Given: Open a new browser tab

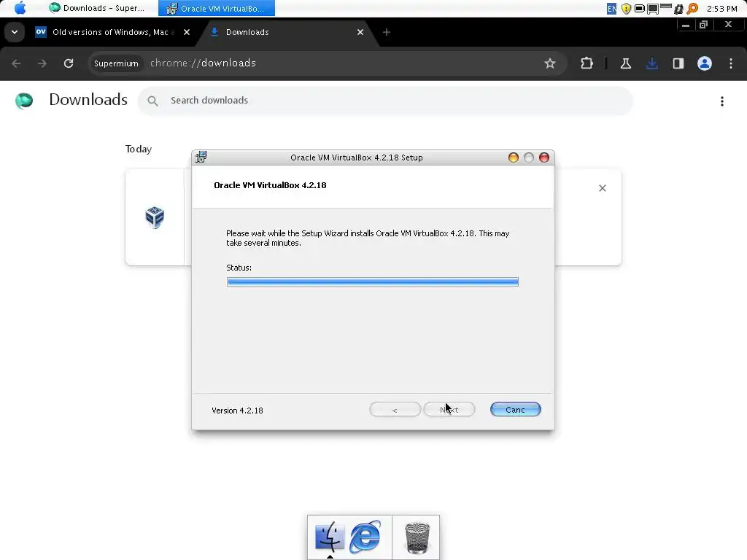Looking at the screenshot, I should pyautogui.click(x=387, y=32).
